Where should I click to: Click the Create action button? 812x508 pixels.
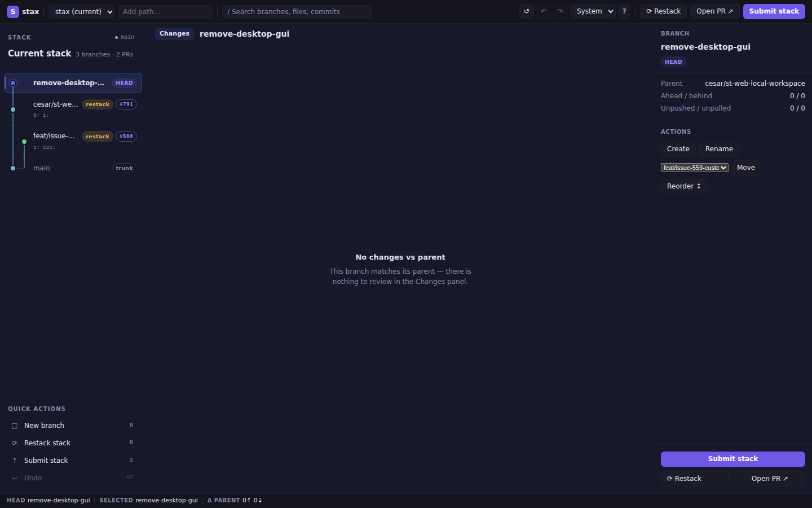(x=678, y=149)
